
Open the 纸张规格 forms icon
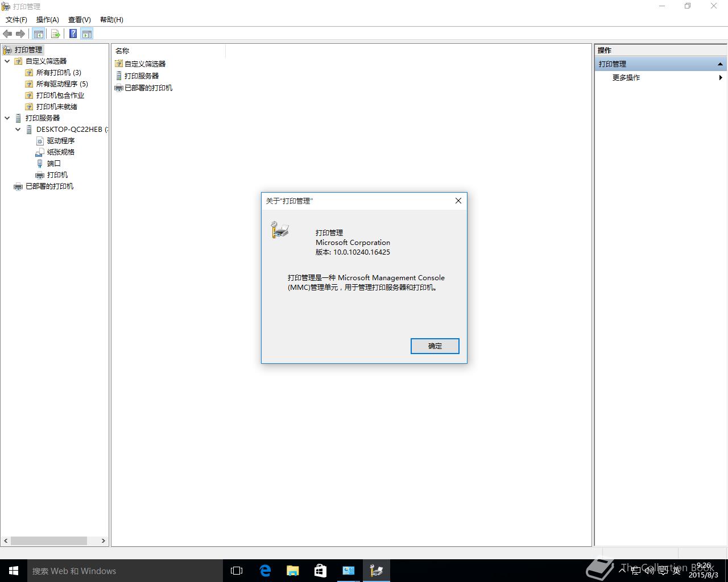(40, 152)
